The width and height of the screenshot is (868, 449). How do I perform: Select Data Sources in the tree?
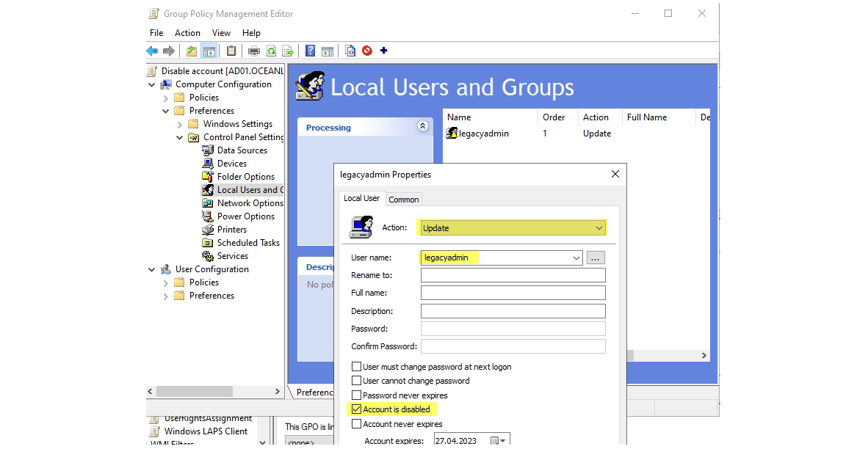point(242,150)
